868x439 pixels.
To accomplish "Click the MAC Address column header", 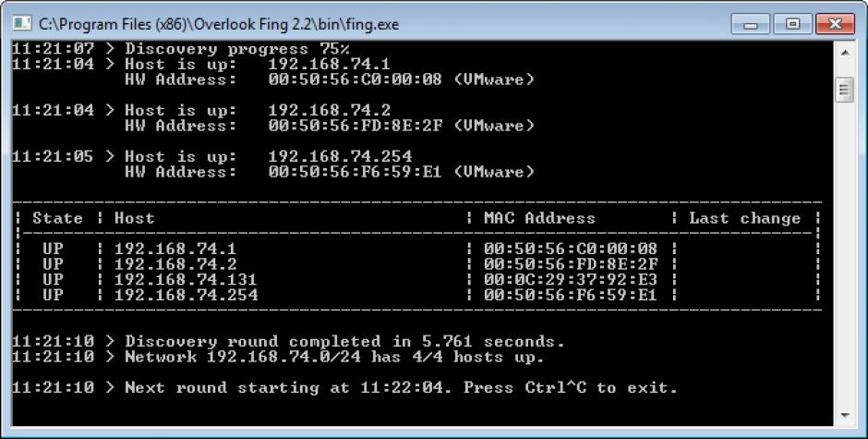I will pyautogui.click(x=539, y=218).
